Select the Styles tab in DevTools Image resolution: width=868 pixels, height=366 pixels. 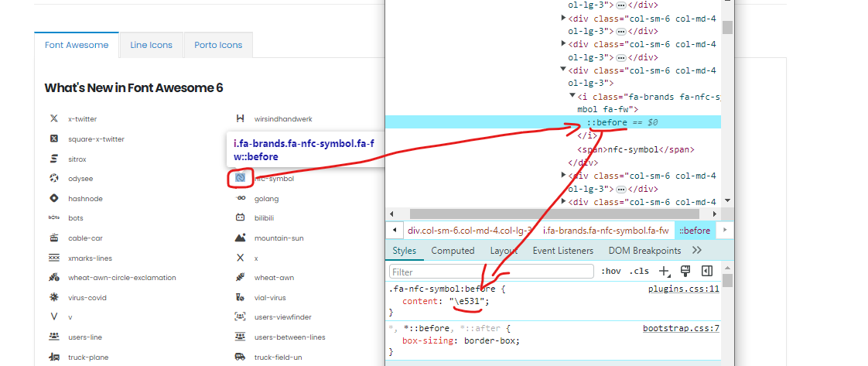404,250
